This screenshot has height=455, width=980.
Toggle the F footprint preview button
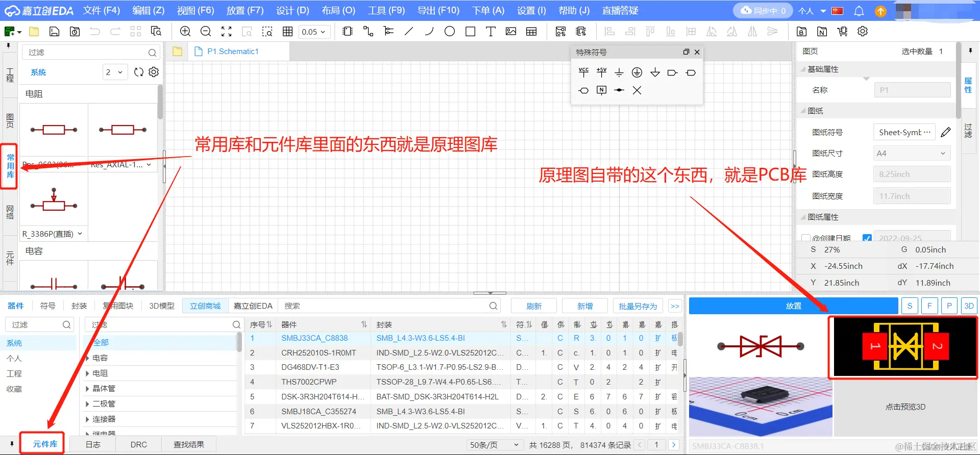click(929, 306)
